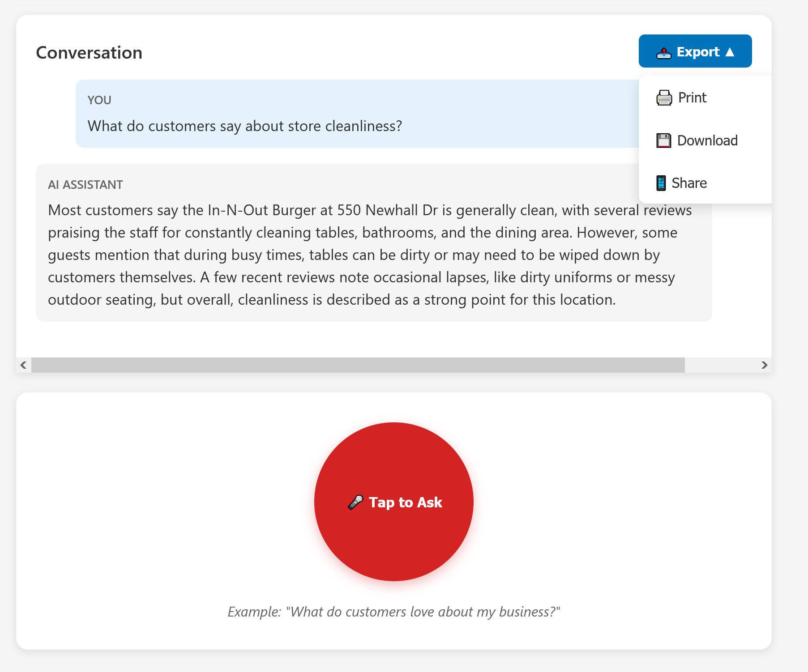Click the AI ASSISTANT label
The width and height of the screenshot is (808, 672).
(x=85, y=185)
